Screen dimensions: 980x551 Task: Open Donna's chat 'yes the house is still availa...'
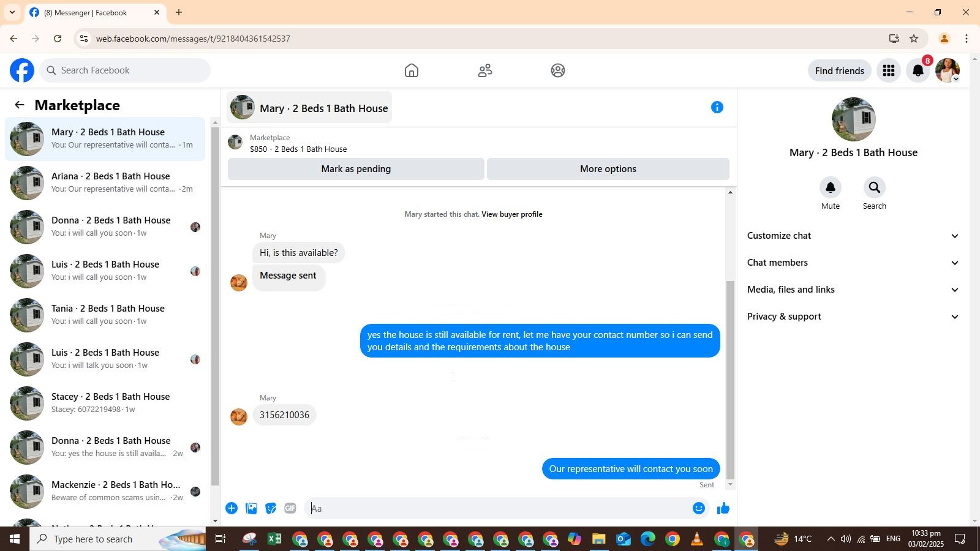(x=105, y=448)
